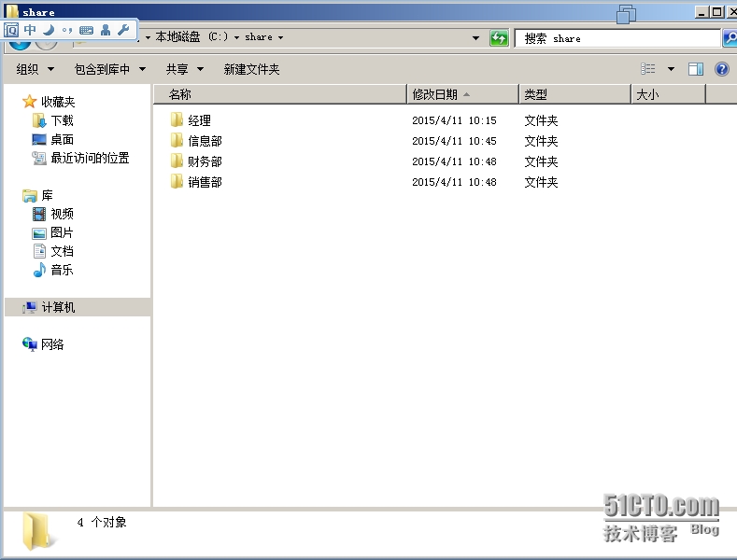Open view options dropdown arrow
The height and width of the screenshot is (560, 737).
click(x=672, y=69)
